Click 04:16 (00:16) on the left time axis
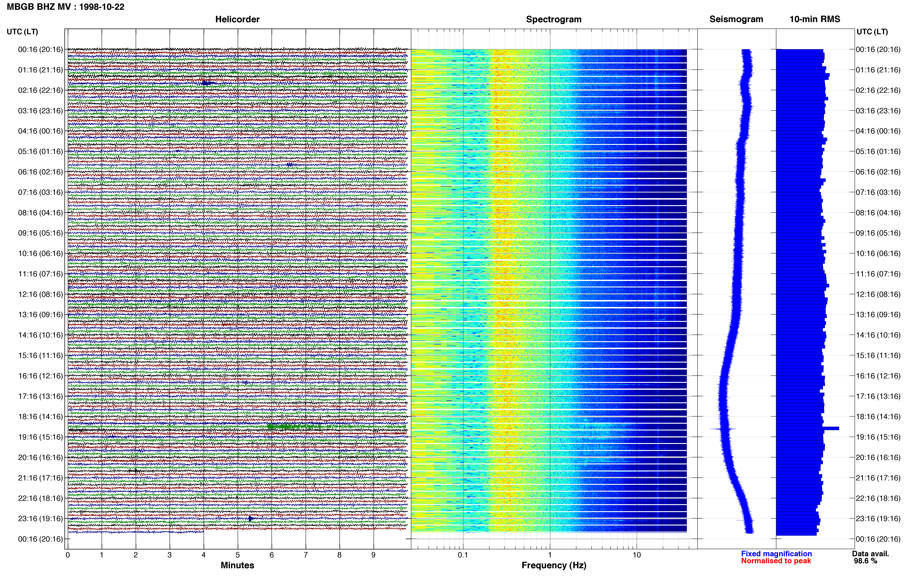The image size is (924, 578). [x=41, y=131]
